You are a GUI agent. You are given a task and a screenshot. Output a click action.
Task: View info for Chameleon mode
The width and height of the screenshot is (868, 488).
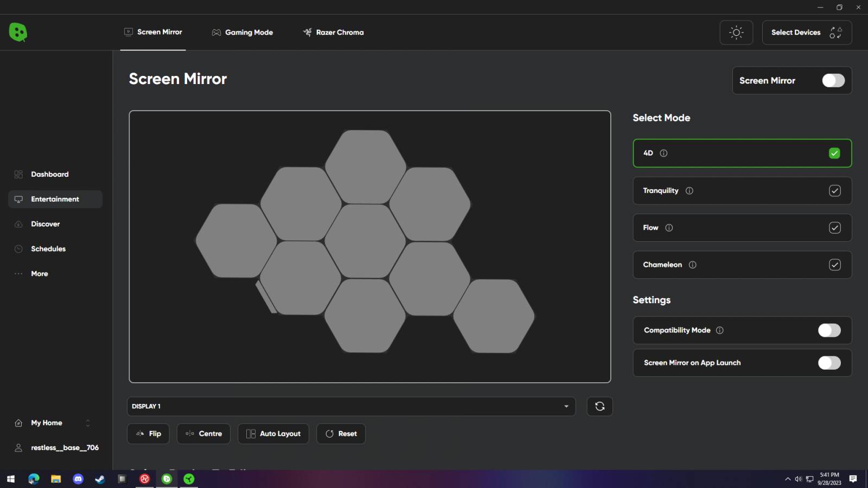point(693,265)
